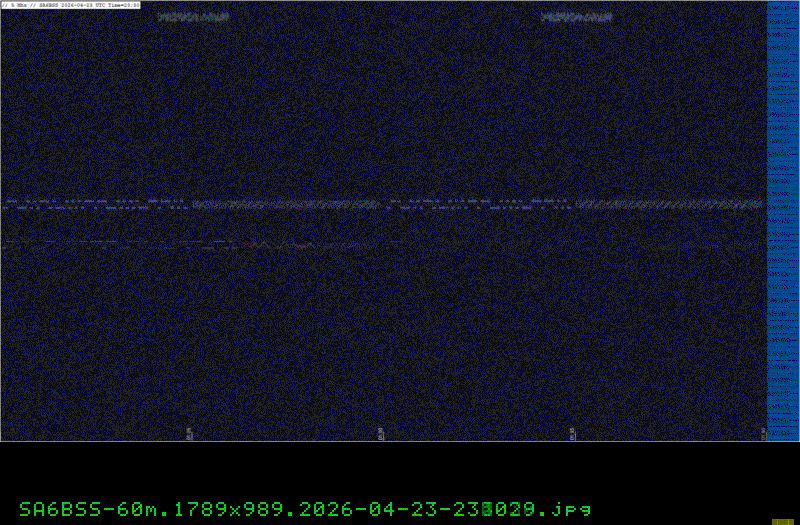800x525 pixels.
Task: Click the SA6BSS UTC time header label
Action: tap(70, 5)
